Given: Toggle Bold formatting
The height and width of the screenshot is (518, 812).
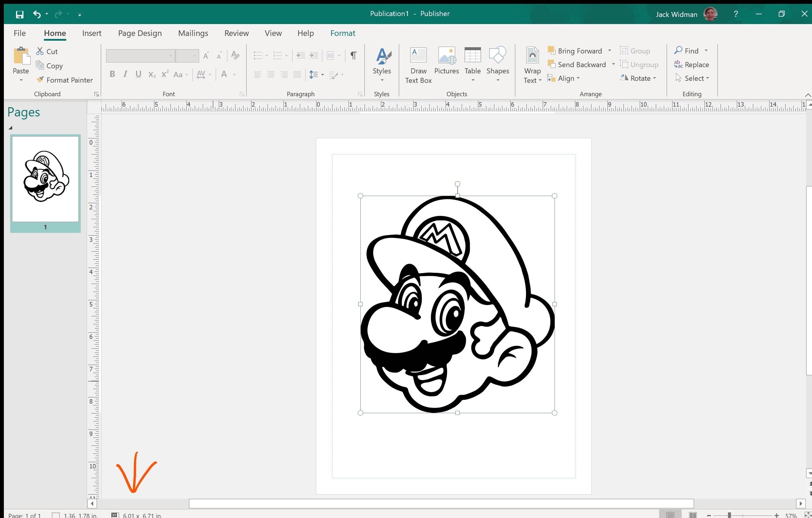Looking at the screenshot, I should pos(112,74).
